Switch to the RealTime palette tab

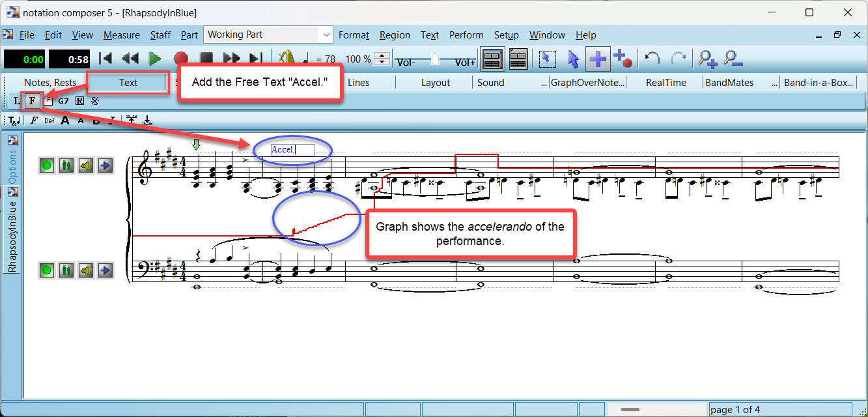[666, 83]
